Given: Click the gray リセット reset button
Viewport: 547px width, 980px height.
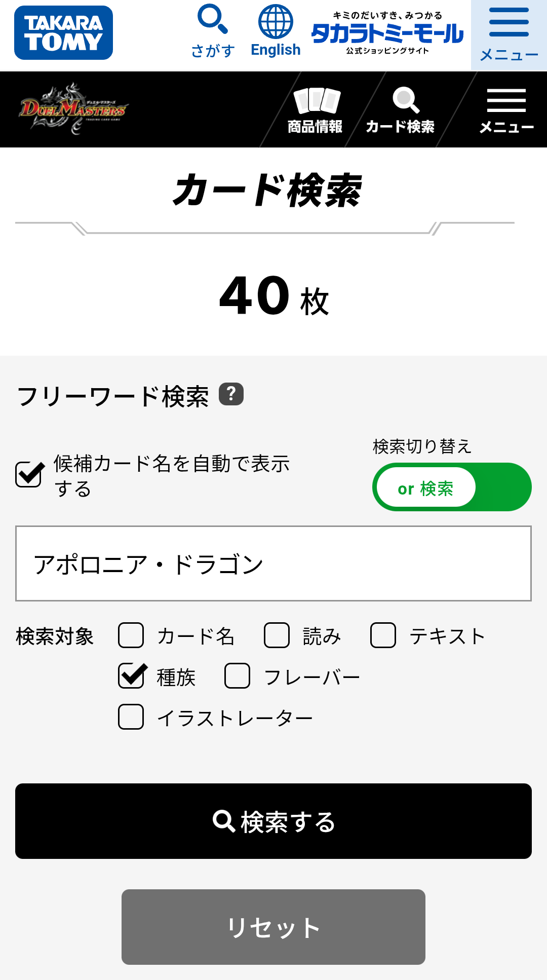Looking at the screenshot, I should tap(273, 927).
